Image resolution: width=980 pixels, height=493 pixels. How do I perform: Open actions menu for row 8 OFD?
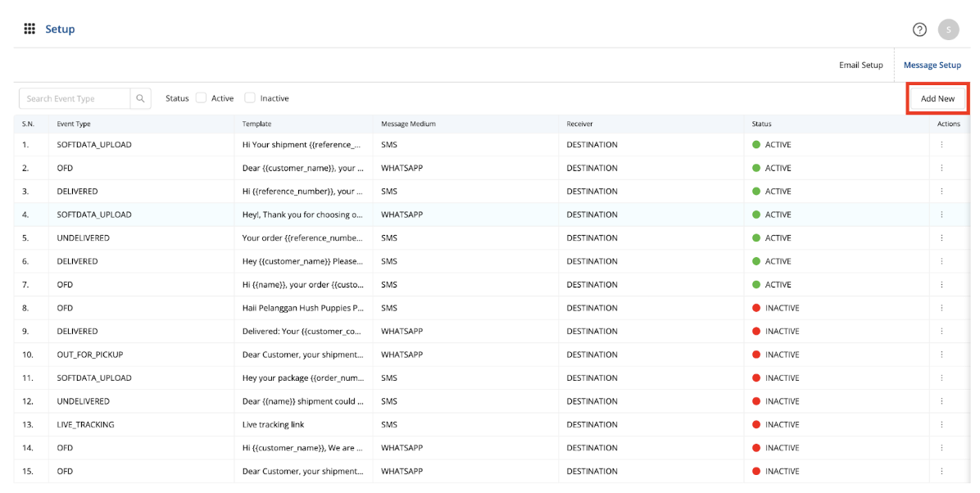click(941, 308)
